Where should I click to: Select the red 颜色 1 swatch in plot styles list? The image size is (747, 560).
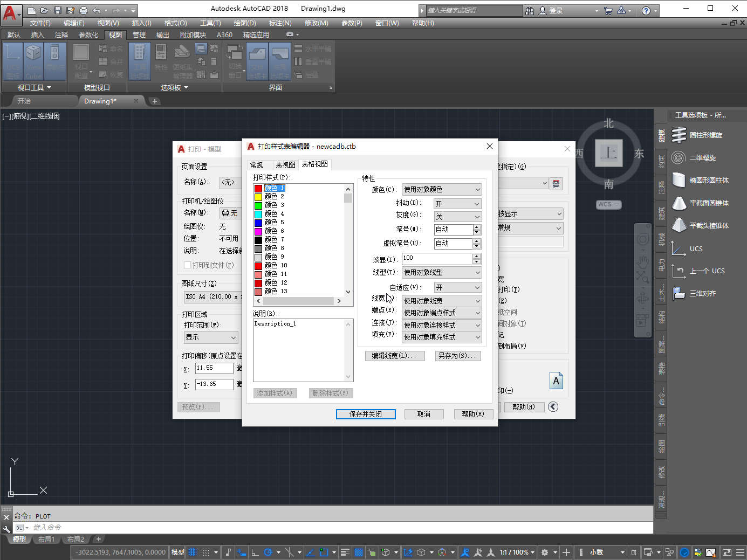point(258,188)
